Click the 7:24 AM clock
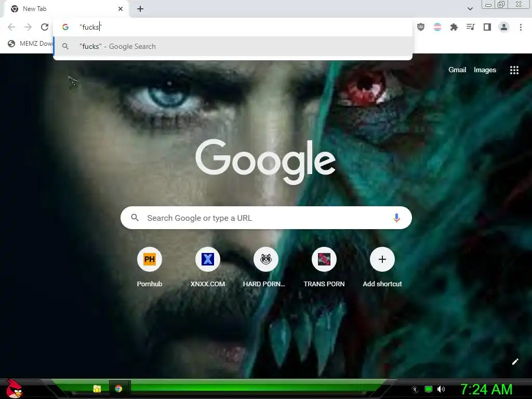532x399 pixels. click(x=486, y=389)
